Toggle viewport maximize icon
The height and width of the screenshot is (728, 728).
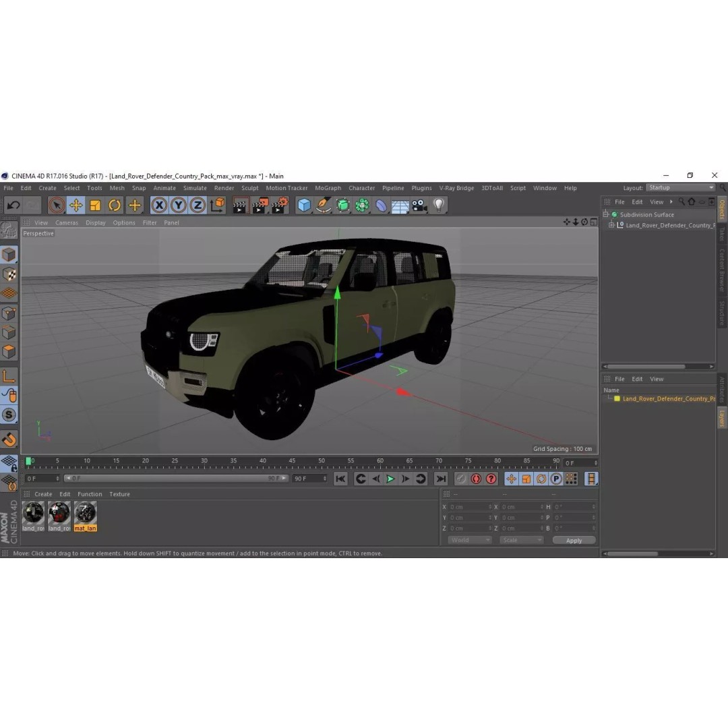coord(593,222)
